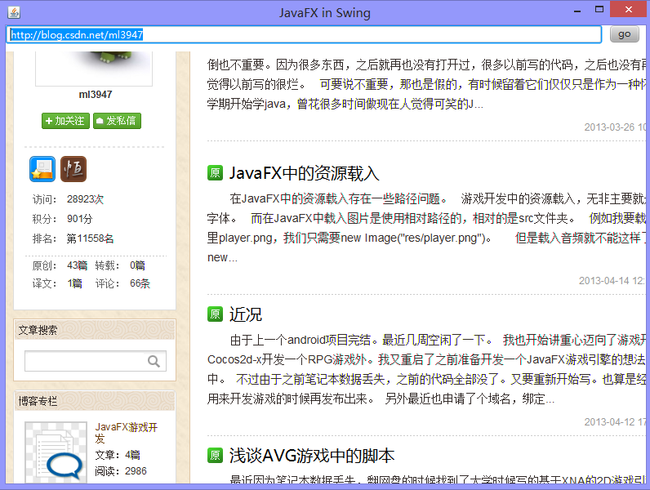650x490 pixels.
Task: Click 原 icon beside 近况
Action: 215,314
